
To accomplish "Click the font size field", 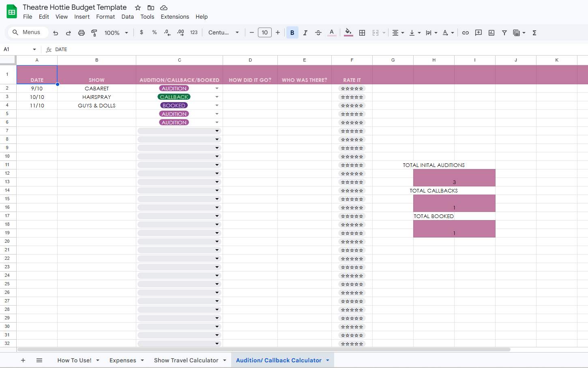I will (265, 32).
